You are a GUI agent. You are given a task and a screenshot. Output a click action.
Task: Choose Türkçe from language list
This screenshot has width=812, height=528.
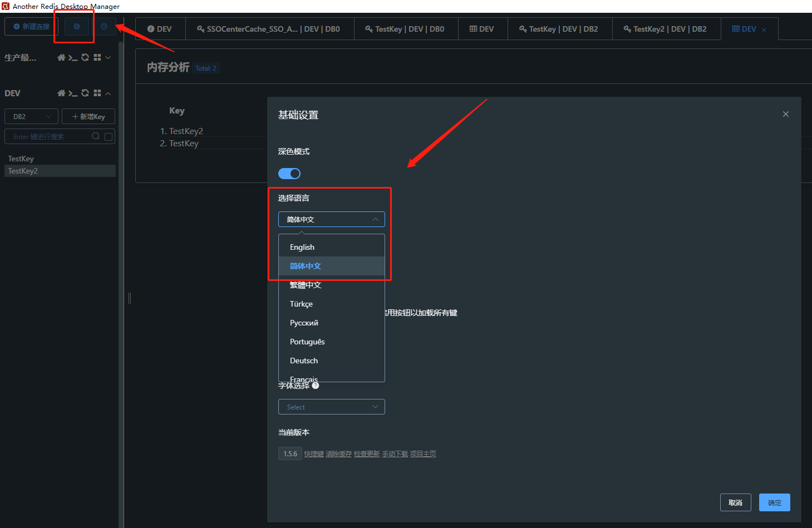pos(332,304)
